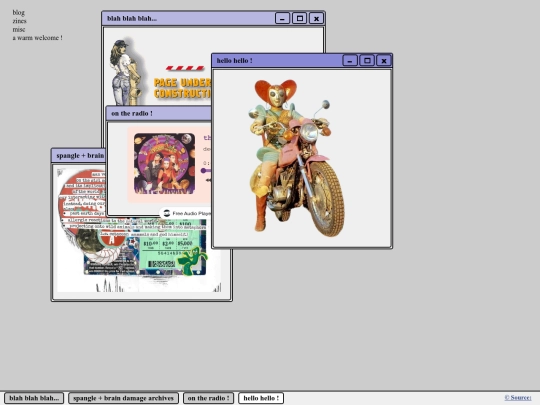Select 'spangle + brain damage archives' taskbar button
Screen dimensions: 540x405
tap(124, 398)
